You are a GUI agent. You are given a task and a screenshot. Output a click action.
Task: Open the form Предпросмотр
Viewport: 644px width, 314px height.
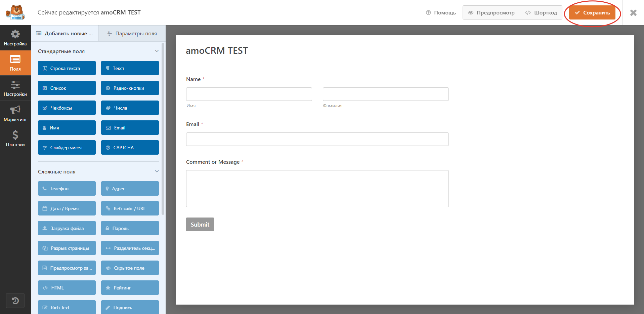tap(491, 12)
